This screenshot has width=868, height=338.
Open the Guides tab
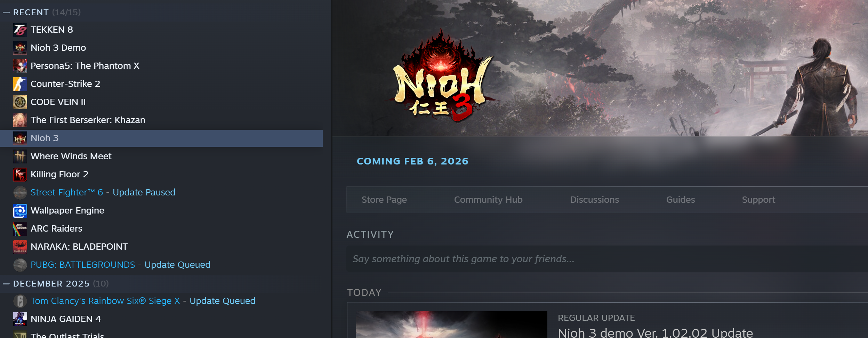681,200
